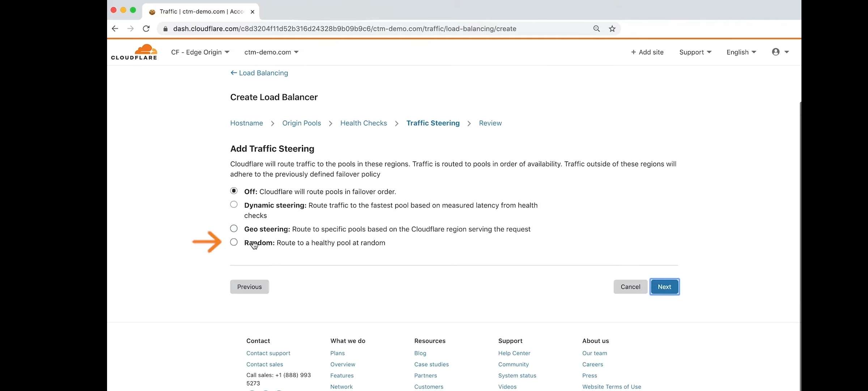Reload the current page
The image size is (868, 391).
[146, 29]
